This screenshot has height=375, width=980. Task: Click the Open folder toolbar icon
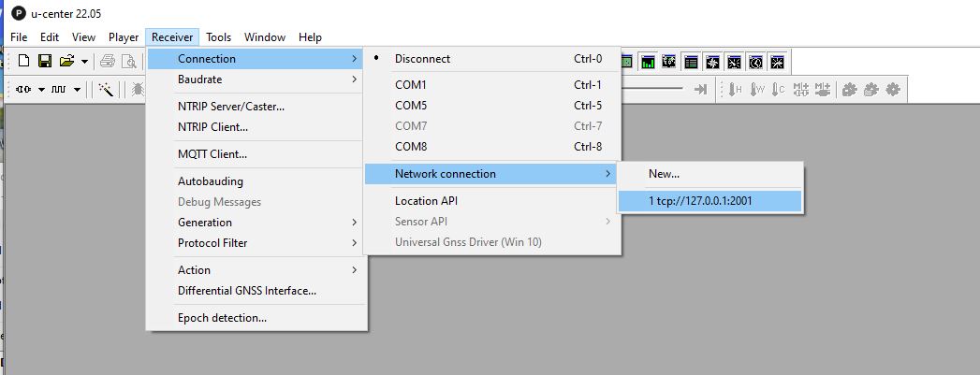[x=66, y=62]
